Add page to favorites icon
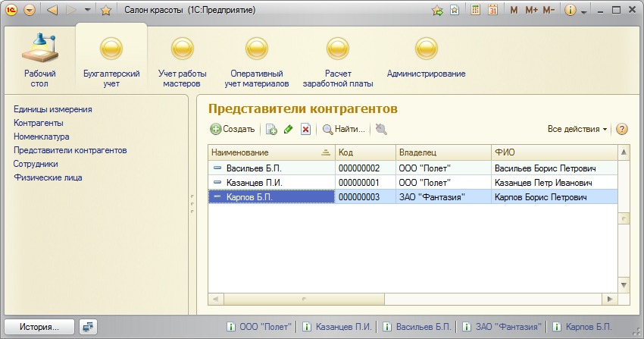 coord(455,11)
